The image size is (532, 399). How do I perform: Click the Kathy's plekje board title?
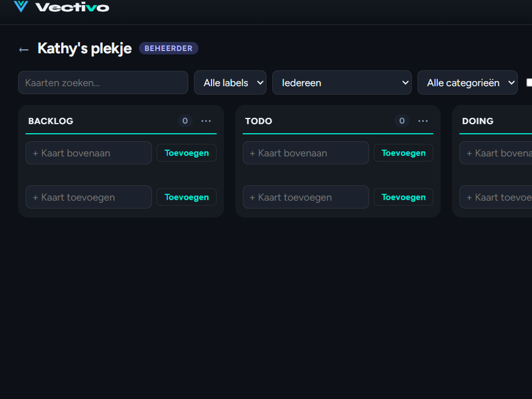click(x=84, y=49)
